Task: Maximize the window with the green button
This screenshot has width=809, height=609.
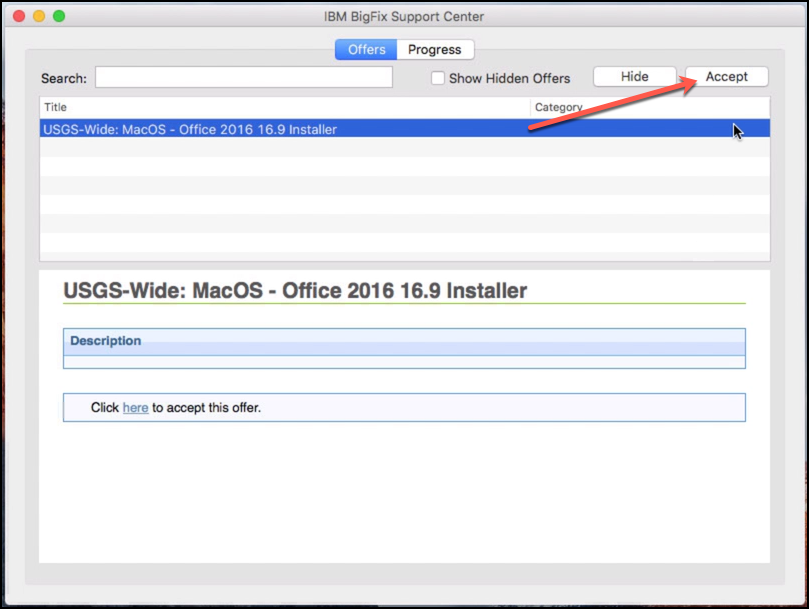Action: coord(59,16)
